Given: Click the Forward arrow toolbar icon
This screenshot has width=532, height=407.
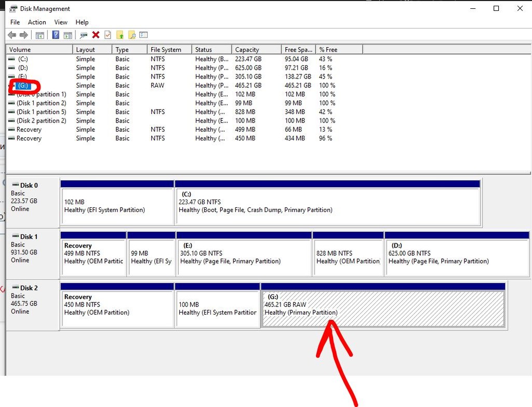Looking at the screenshot, I should point(24,35).
